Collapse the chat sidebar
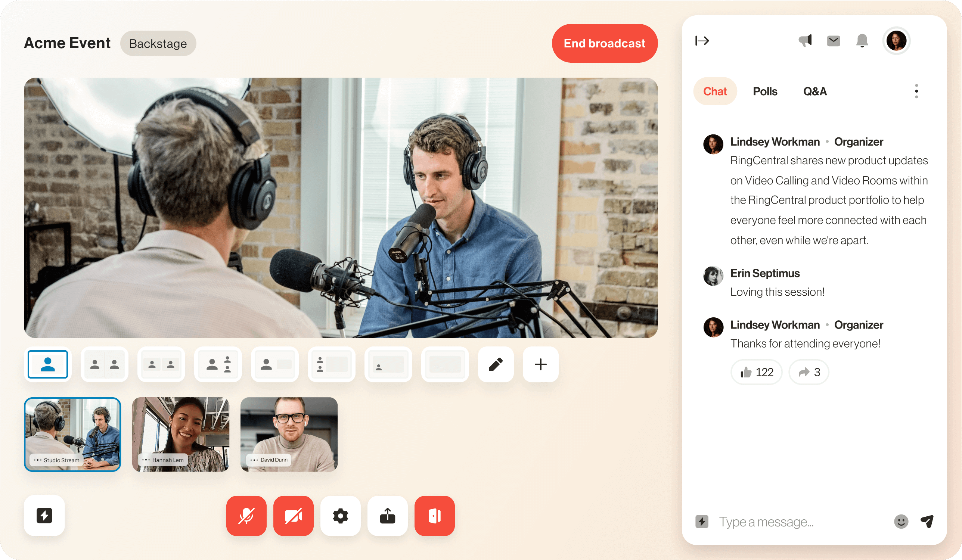962x560 pixels. 702,41
